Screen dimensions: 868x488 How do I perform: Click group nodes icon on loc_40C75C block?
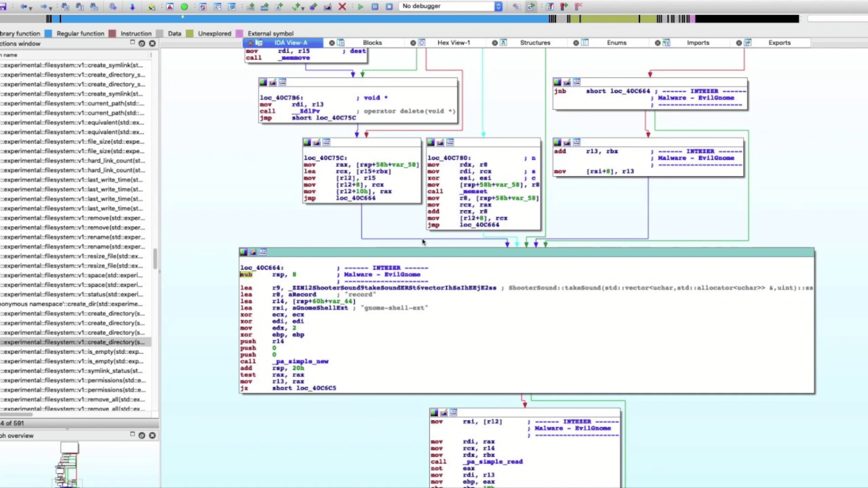pos(326,143)
